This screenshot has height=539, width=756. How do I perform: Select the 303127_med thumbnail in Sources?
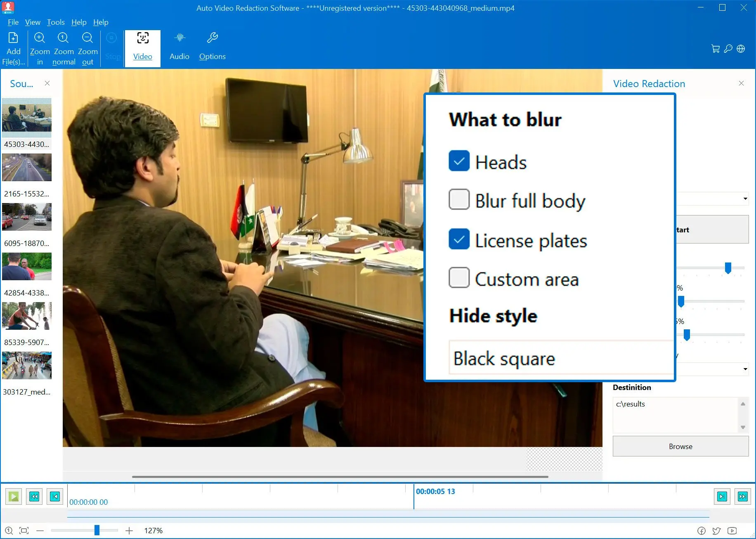pos(27,366)
